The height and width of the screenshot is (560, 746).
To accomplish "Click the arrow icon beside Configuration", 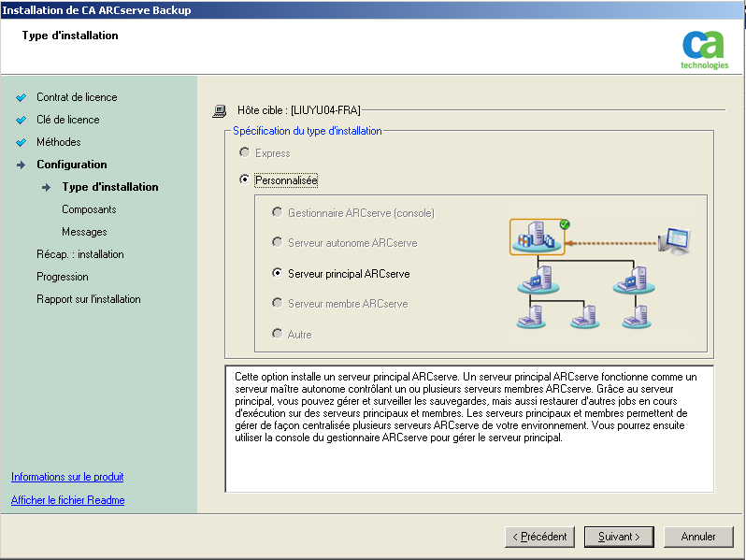I will point(21,165).
